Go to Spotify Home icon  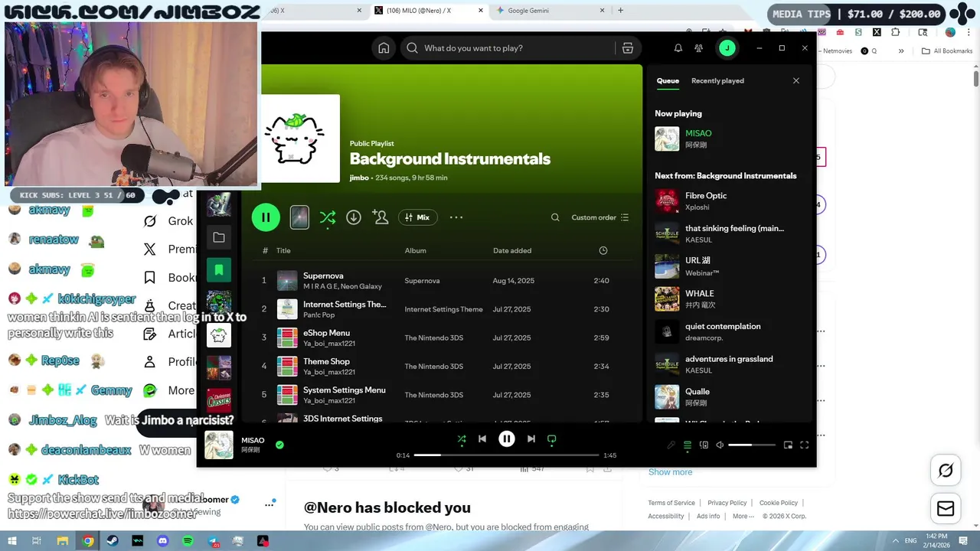384,48
